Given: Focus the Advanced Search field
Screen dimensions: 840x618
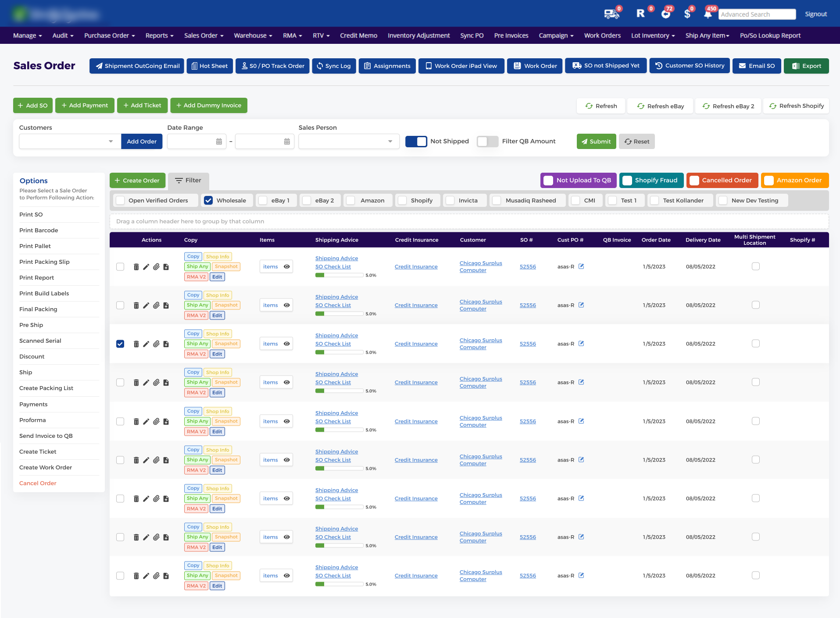Looking at the screenshot, I should tap(757, 14).
